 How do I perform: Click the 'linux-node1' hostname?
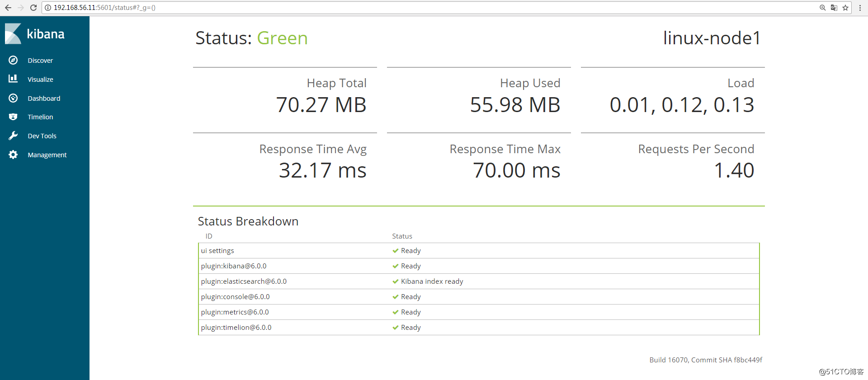tap(712, 38)
